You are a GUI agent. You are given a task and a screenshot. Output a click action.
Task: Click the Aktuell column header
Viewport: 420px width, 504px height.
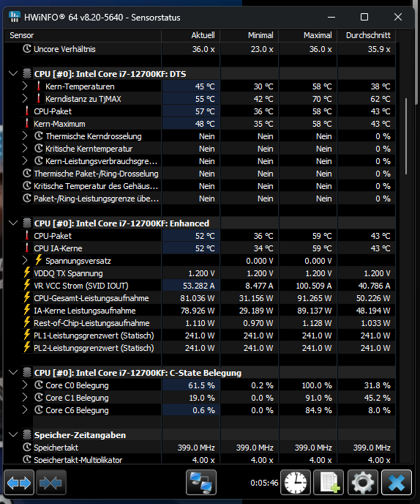pyautogui.click(x=191, y=35)
